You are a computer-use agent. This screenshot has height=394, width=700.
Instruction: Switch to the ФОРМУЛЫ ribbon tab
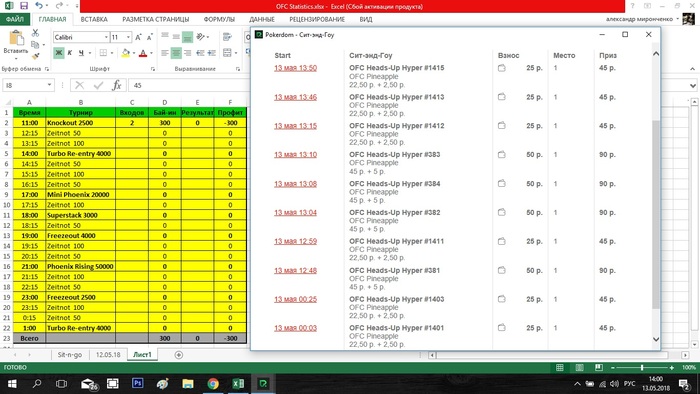click(219, 19)
